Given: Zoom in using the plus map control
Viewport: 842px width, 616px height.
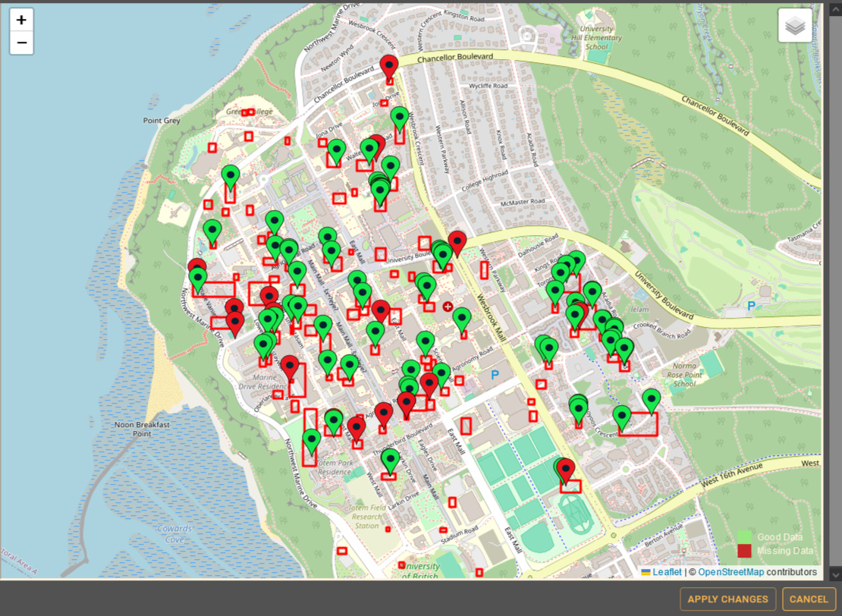Looking at the screenshot, I should 21,19.
